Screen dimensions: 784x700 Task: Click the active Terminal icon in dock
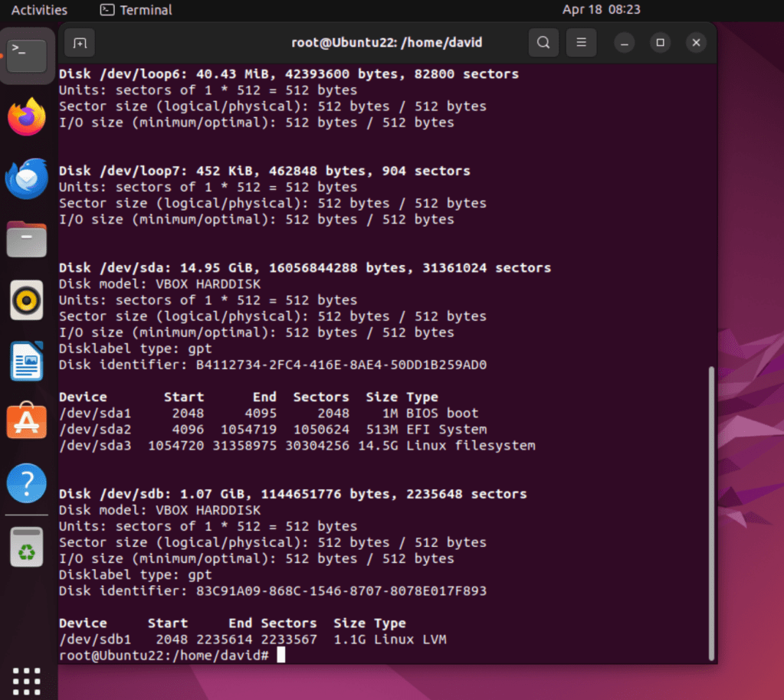point(27,56)
